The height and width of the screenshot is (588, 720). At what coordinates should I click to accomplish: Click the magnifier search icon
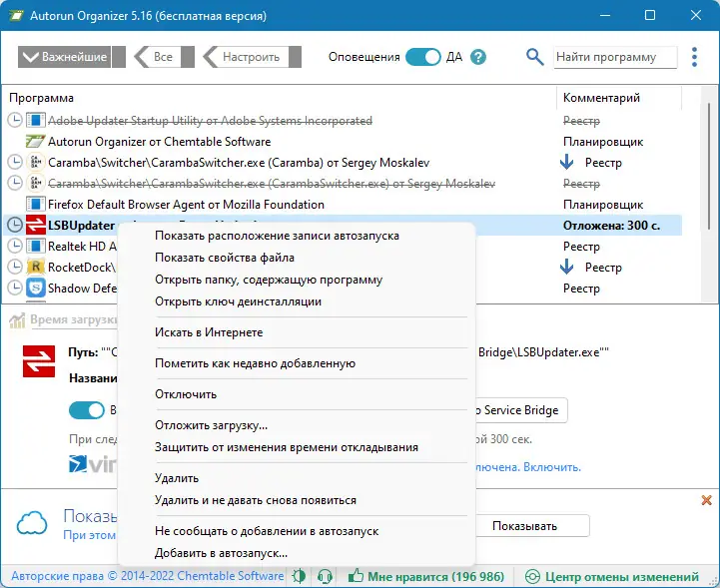coord(534,57)
